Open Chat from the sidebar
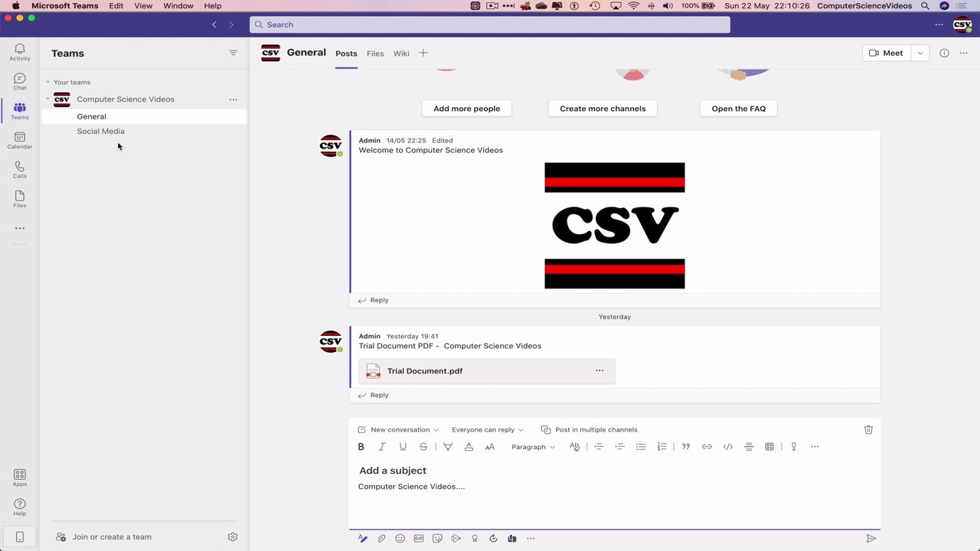 click(x=20, y=82)
